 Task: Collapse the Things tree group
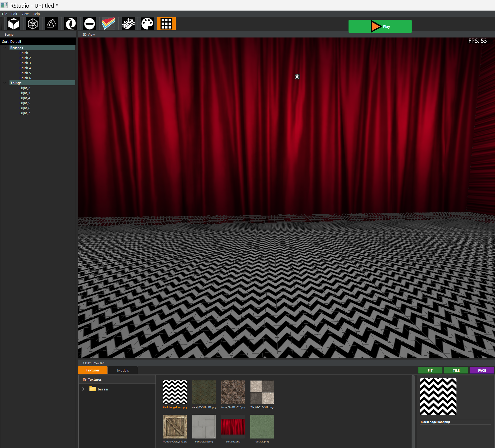click(5, 83)
